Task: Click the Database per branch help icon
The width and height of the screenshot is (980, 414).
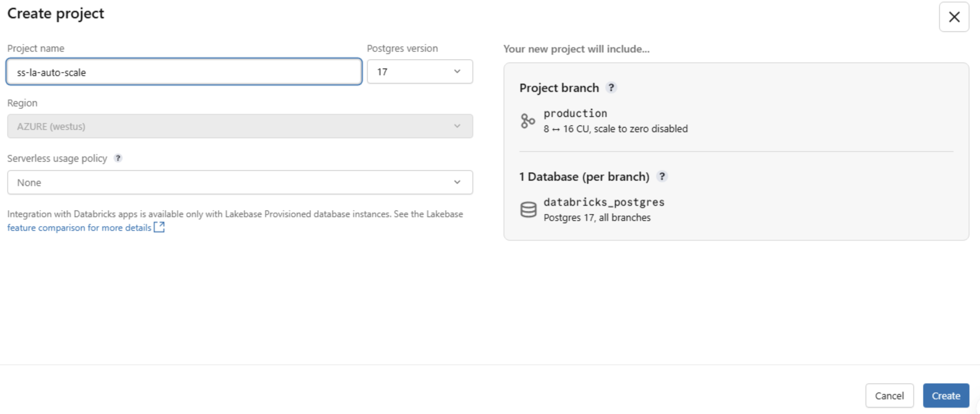Action: click(662, 176)
